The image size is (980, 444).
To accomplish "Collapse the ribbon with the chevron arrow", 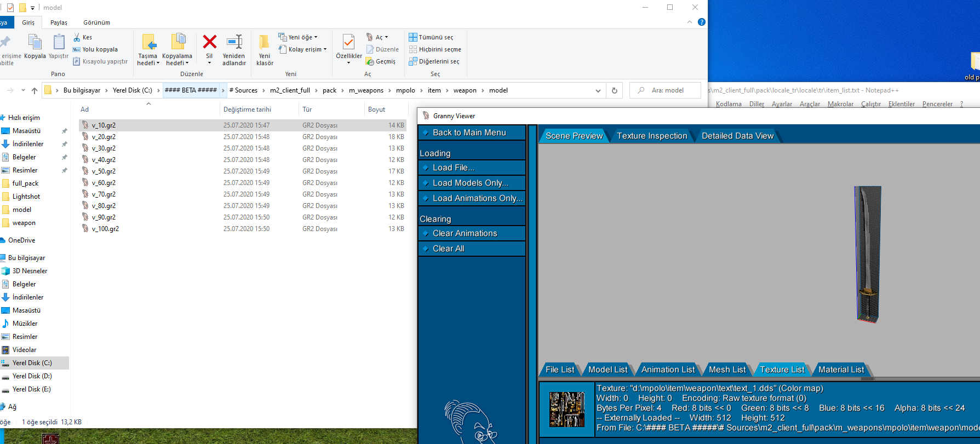I will point(689,22).
